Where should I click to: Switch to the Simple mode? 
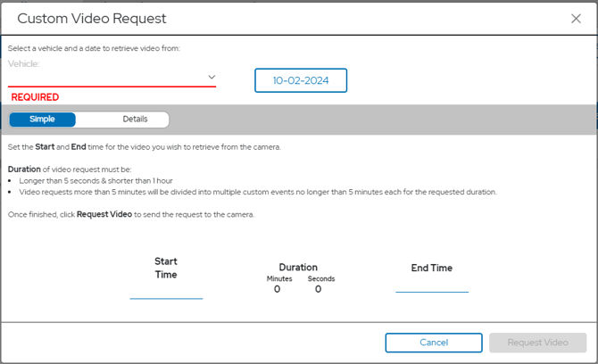(x=42, y=120)
